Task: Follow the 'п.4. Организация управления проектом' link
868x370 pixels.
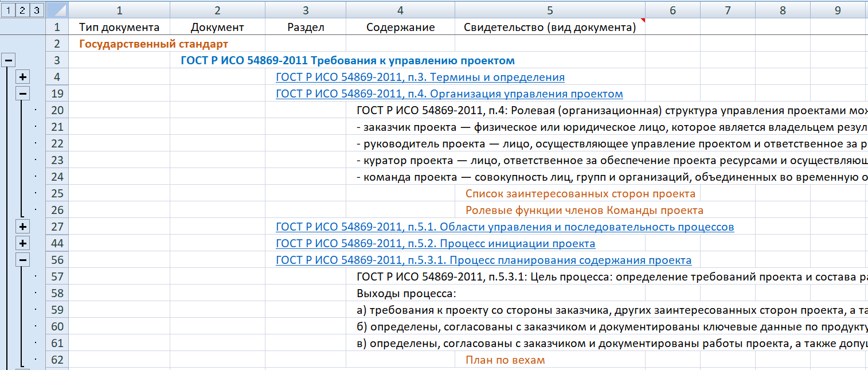Action: coord(449,94)
